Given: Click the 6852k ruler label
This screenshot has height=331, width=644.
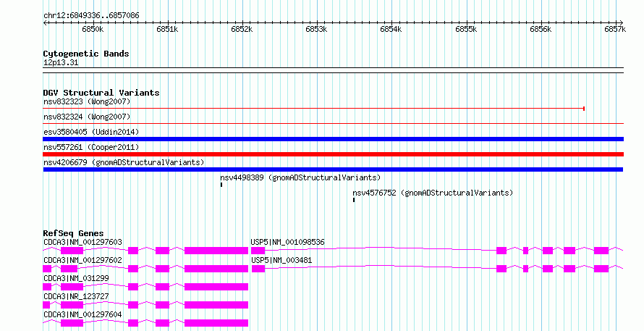Looking at the screenshot, I should [x=242, y=29].
